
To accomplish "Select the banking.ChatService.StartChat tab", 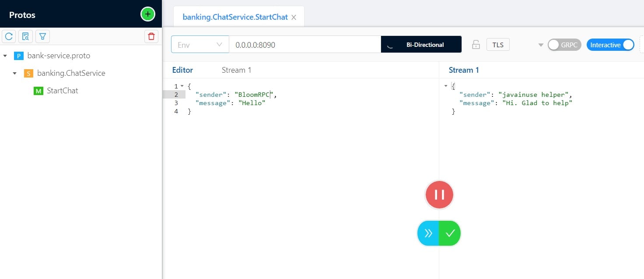I will pos(235,17).
